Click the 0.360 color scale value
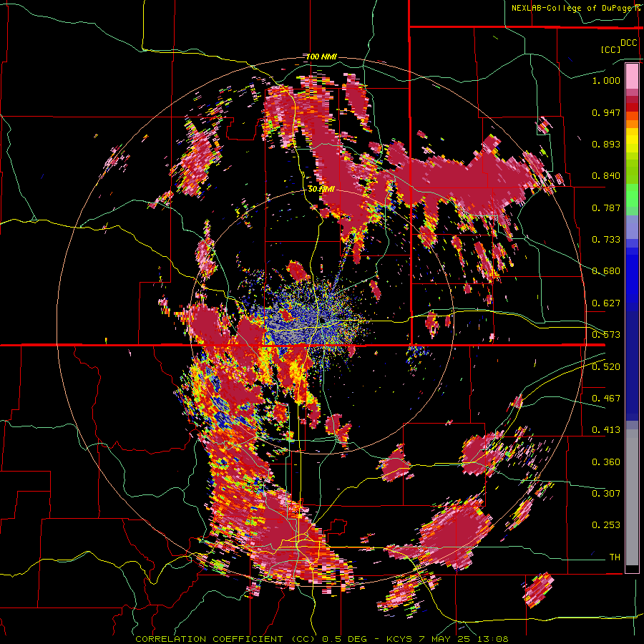Image resolution: width=644 pixels, height=644 pixels. [x=606, y=462]
